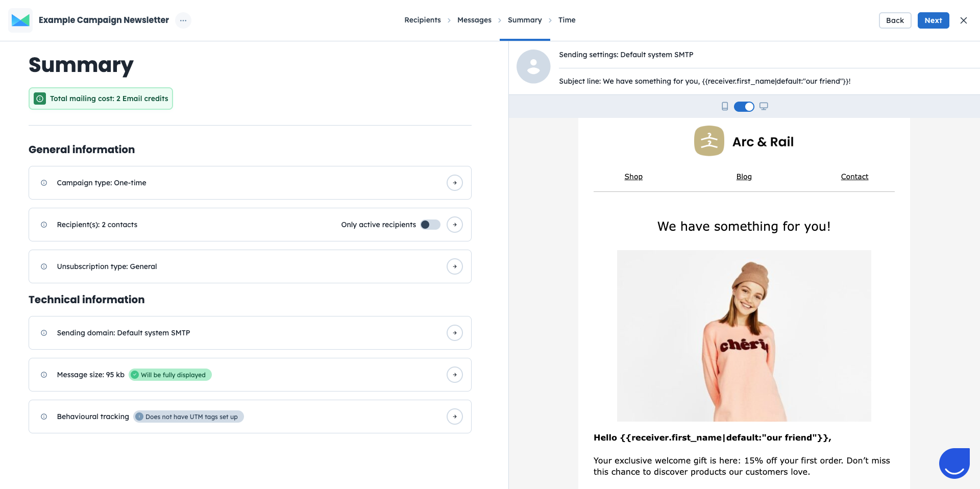980x489 pixels.
Task: Click the Total mailing cost credits notice
Action: pos(101,99)
